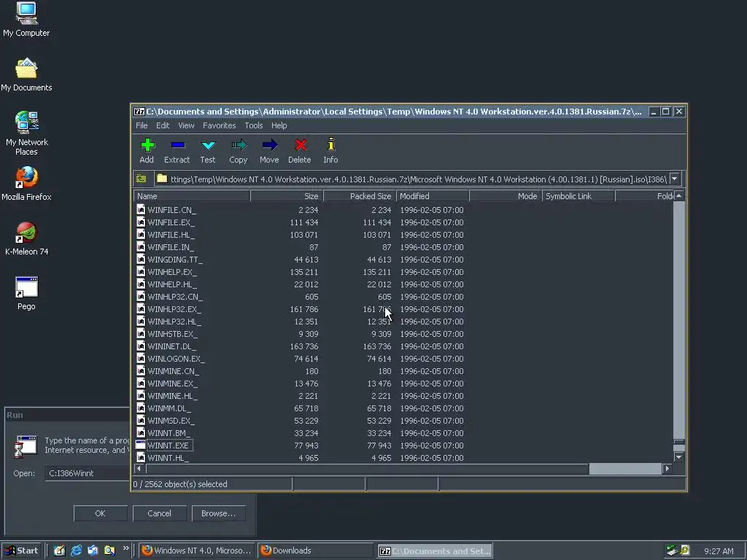This screenshot has height=560, width=747.
Task: Open the Start menu
Action: [x=22, y=551]
